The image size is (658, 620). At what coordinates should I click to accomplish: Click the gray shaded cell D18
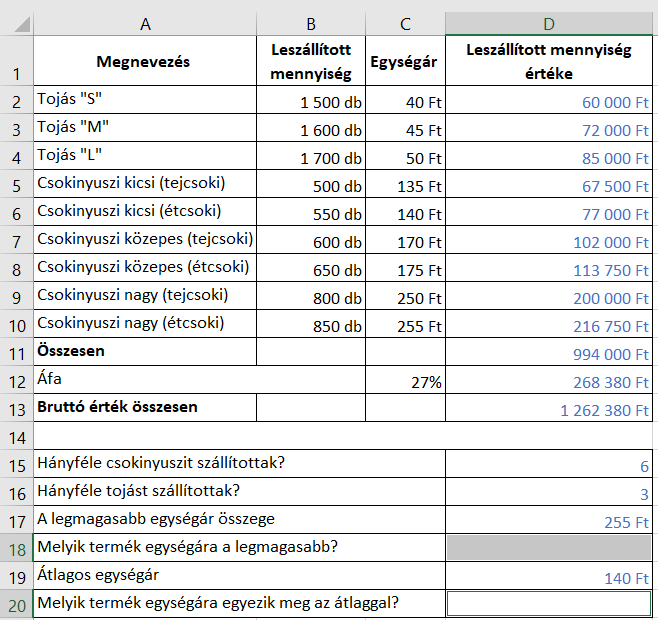click(548, 547)
